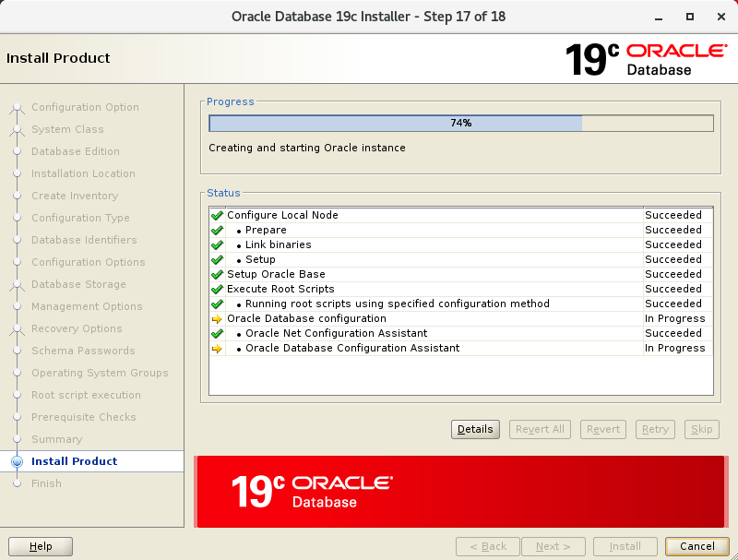Click the red 19c Oracle Database banner
Screen dimensions: 738x560
(460, 492)
